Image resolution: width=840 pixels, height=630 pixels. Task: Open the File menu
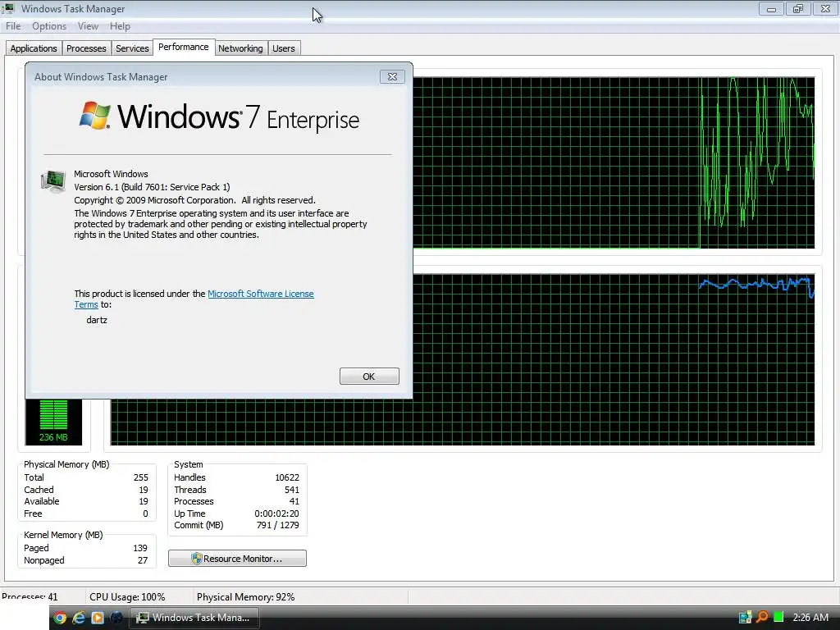tap(13, 26)
